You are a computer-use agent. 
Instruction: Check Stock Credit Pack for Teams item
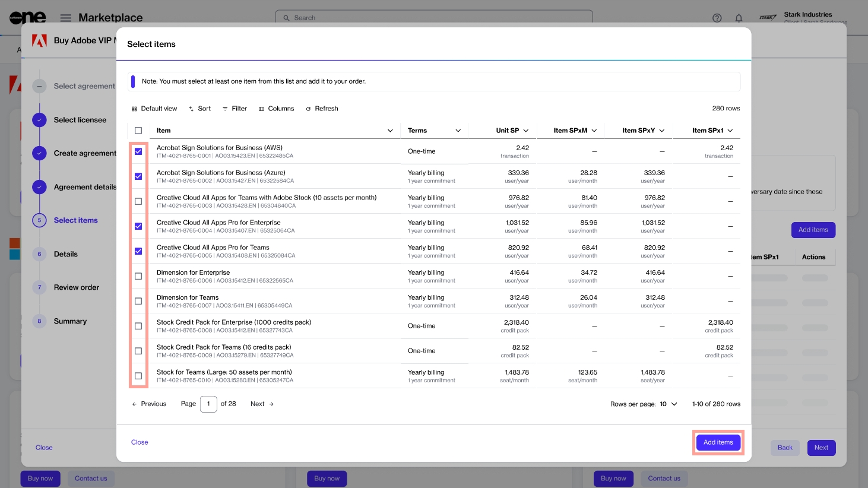coord(138,351)
